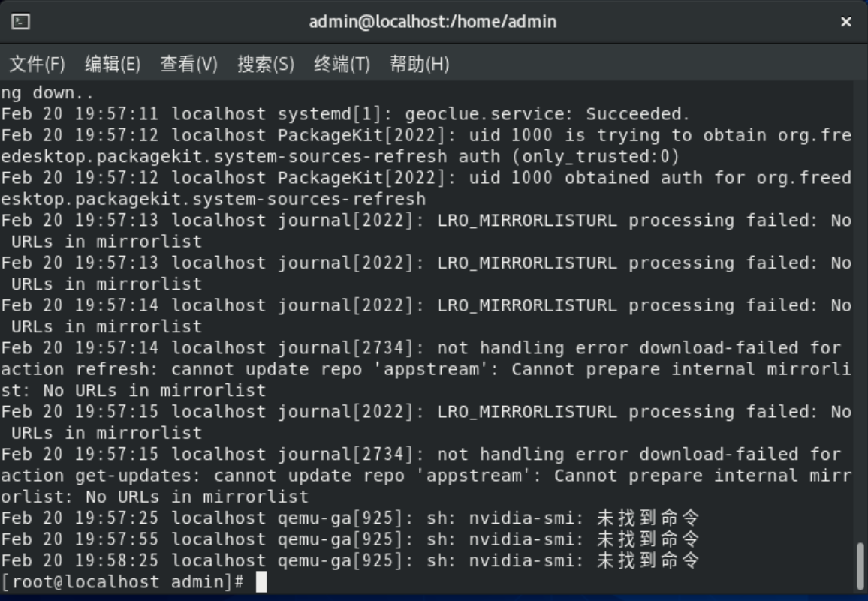Open the 编辑(E) menu
The image size is (868, 601).
pos(113,65)
